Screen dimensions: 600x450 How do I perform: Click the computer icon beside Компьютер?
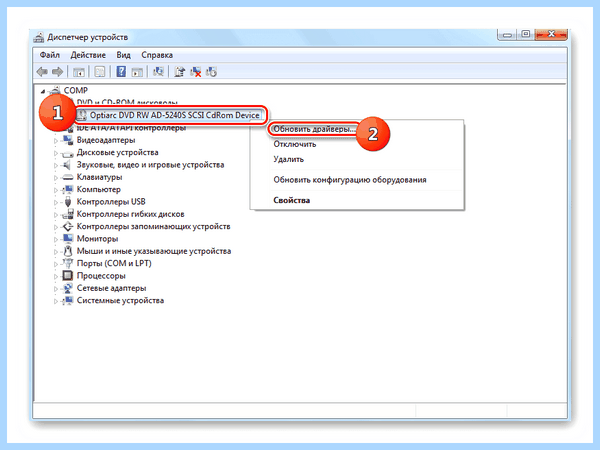68,189
